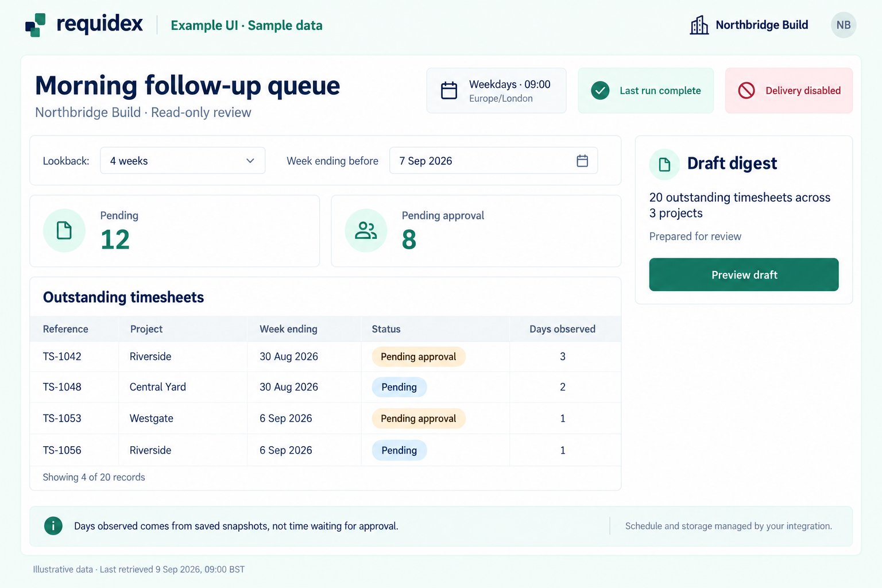Screen dimensions: 882x588
Task: Click Riverside in the TS-1042 row
Action: click(150, 357)
